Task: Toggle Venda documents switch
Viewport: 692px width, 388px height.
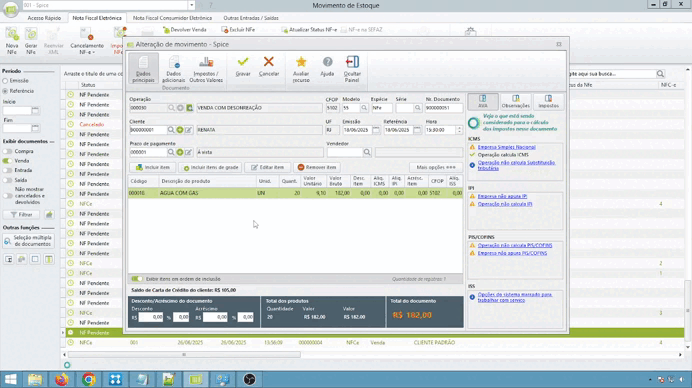Action: coord(8,161)
